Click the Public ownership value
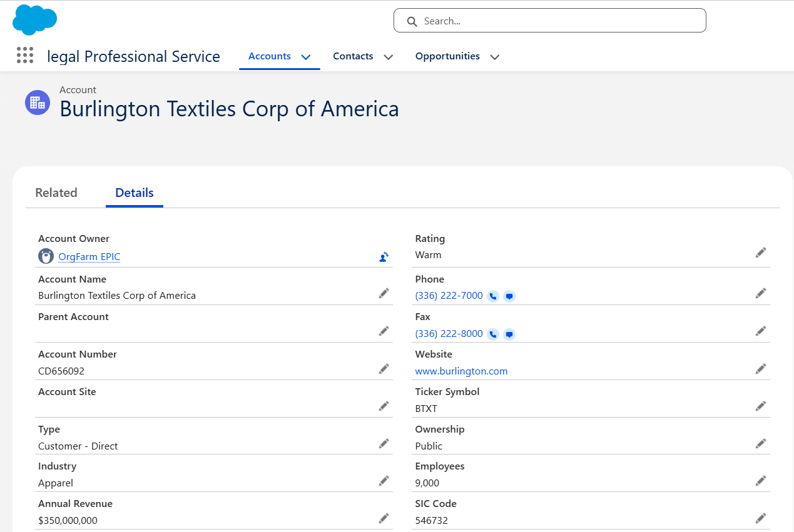 [429, 446]
